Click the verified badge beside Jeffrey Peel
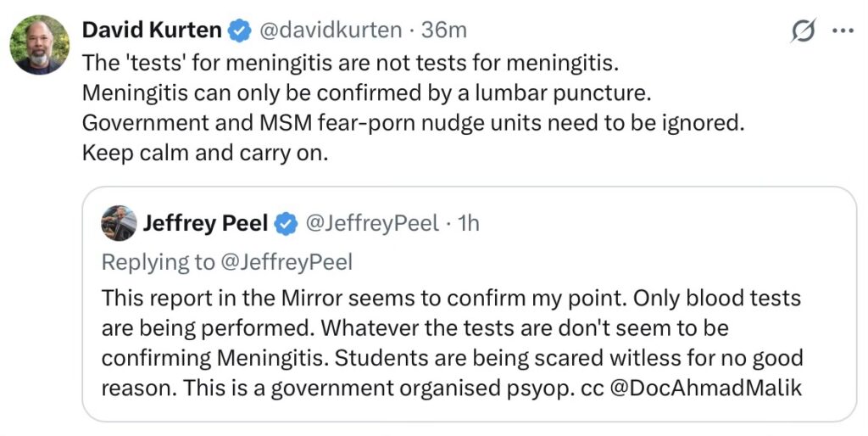Screen dimensions: 868x436 tap(287, 224)
